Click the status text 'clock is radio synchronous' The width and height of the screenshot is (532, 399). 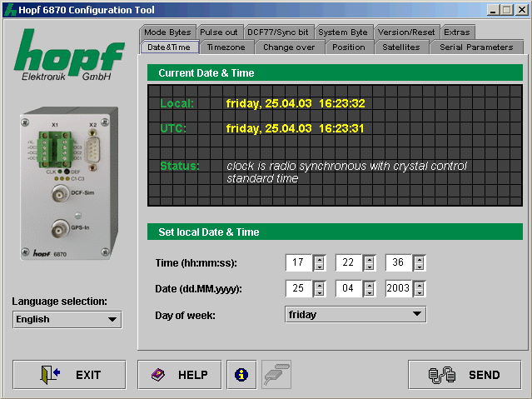tap(346, 166)
